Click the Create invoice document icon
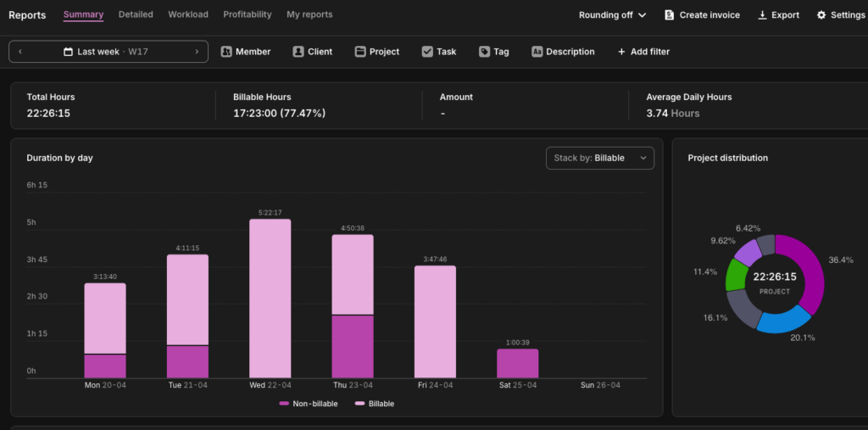Viewport: 868px width, 430px height. (670, 15)
